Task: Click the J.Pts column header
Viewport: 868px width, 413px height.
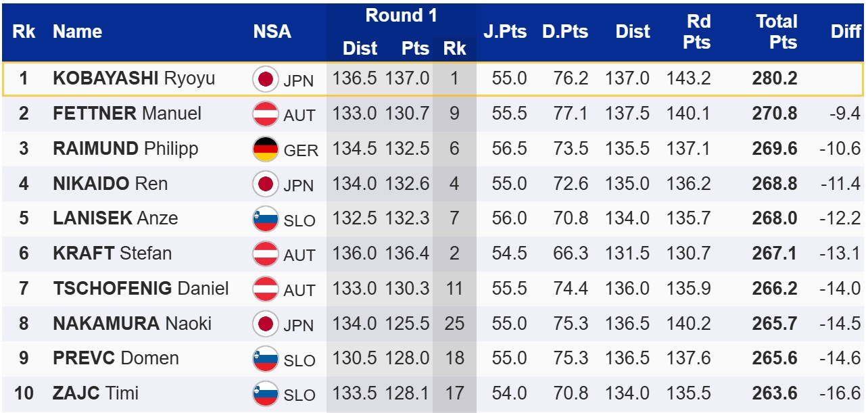Action: [x=504, y=31]
